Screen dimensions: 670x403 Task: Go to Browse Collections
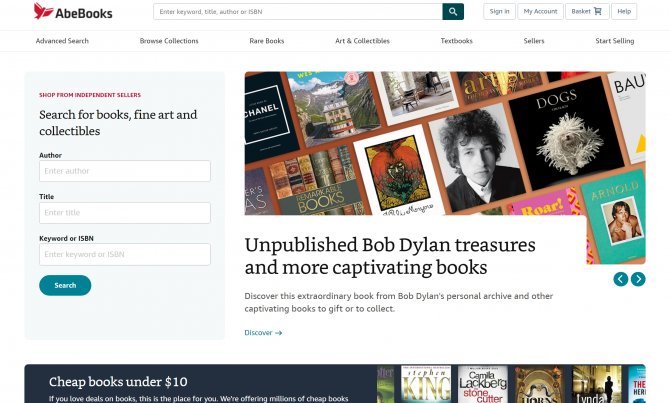click(169, 41)
